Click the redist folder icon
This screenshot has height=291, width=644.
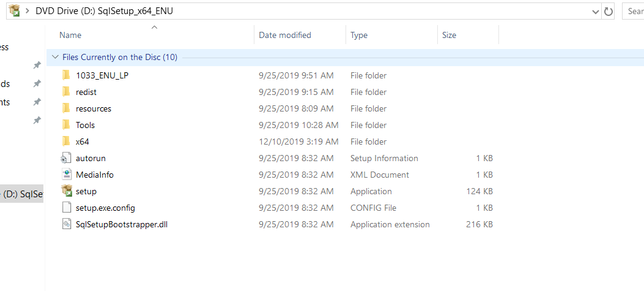click(x=66, y=92)
